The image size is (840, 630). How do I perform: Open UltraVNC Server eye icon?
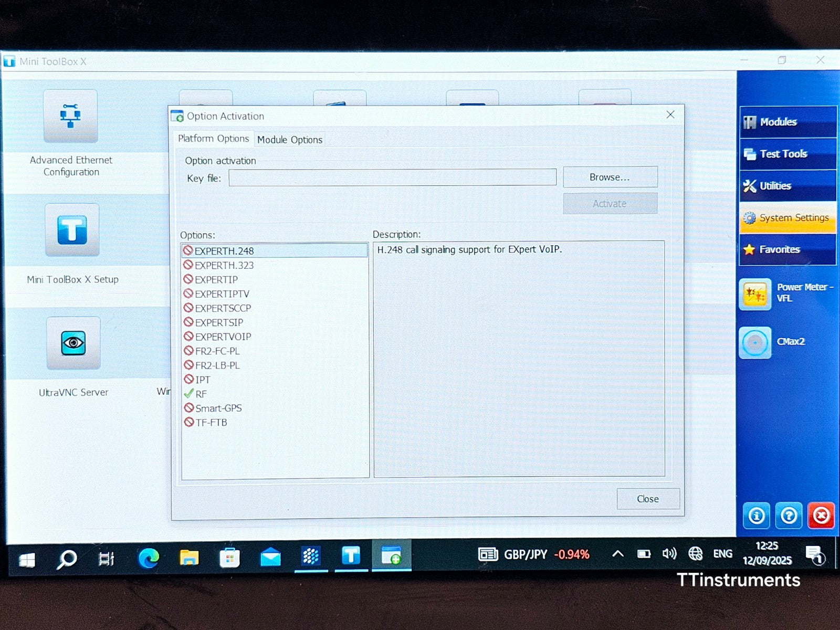click(73, 343)
